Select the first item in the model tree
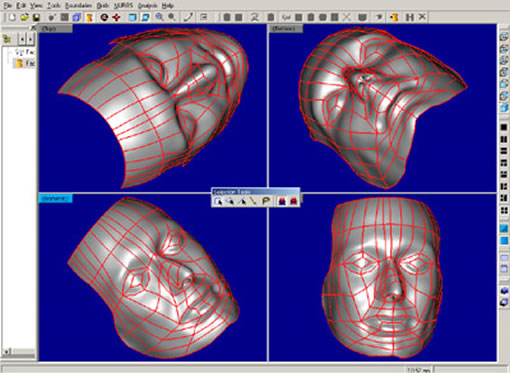Screen dimensions: 510x373 tap(25, 52)
